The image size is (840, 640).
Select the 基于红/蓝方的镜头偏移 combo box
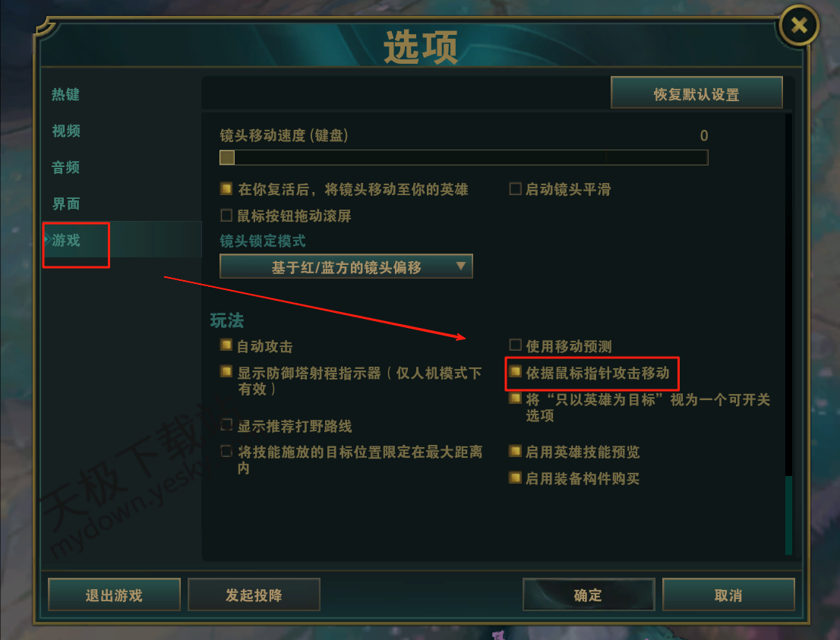[x=346, y=266]
